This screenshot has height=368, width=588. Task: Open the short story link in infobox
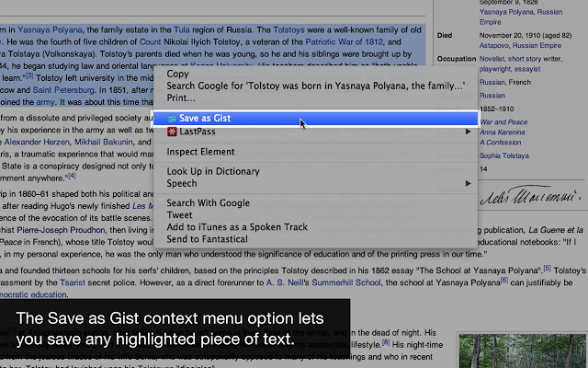point(525,59)
